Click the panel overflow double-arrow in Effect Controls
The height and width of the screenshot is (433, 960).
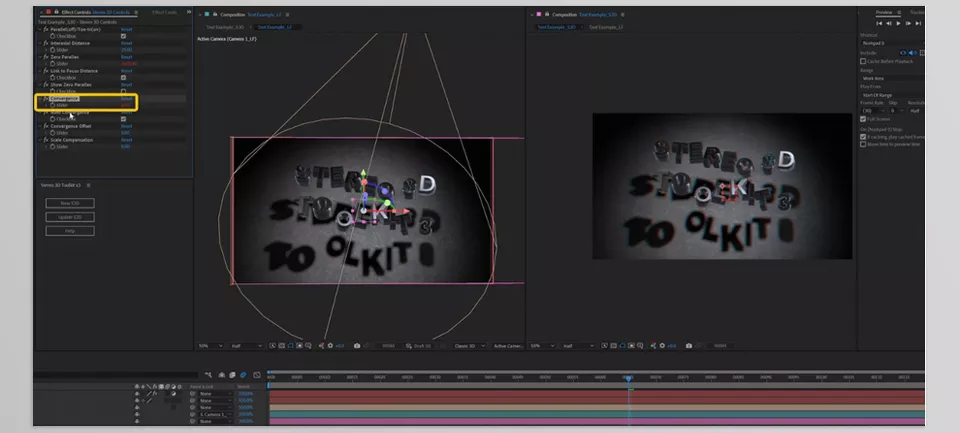tap(189, 12)
